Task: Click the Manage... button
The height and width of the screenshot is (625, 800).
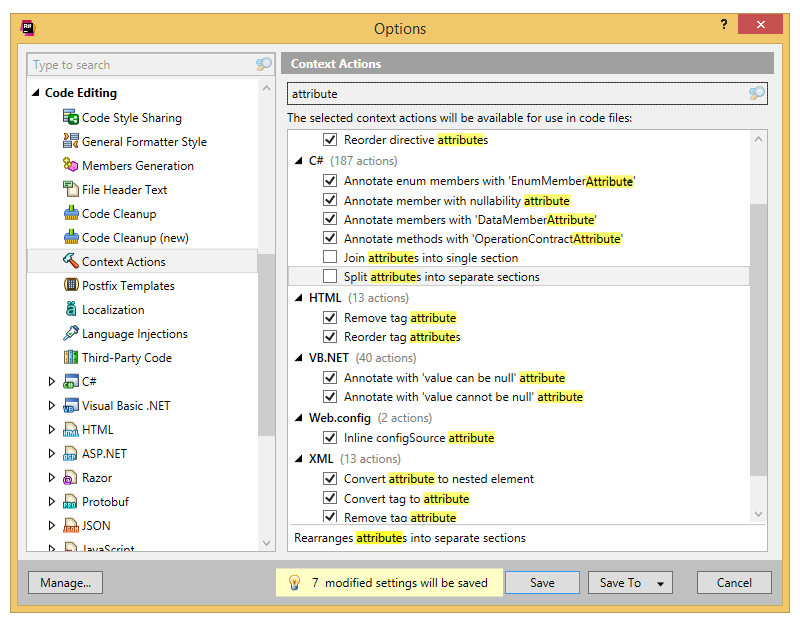Action: (65, 583)
